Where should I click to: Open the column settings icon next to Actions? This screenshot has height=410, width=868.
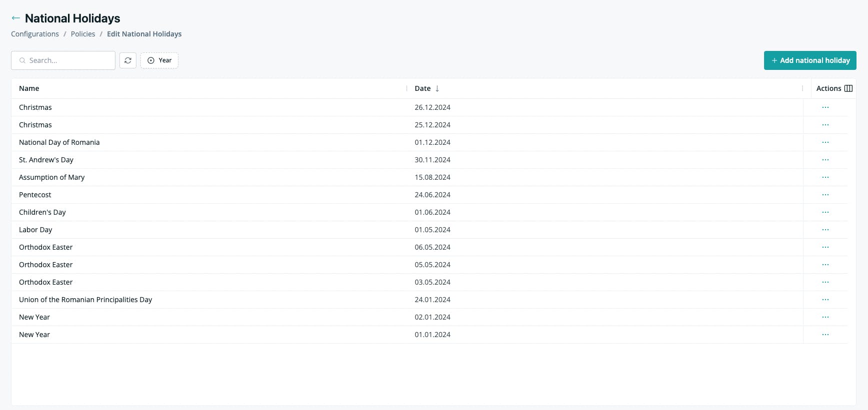click(849, 88)
